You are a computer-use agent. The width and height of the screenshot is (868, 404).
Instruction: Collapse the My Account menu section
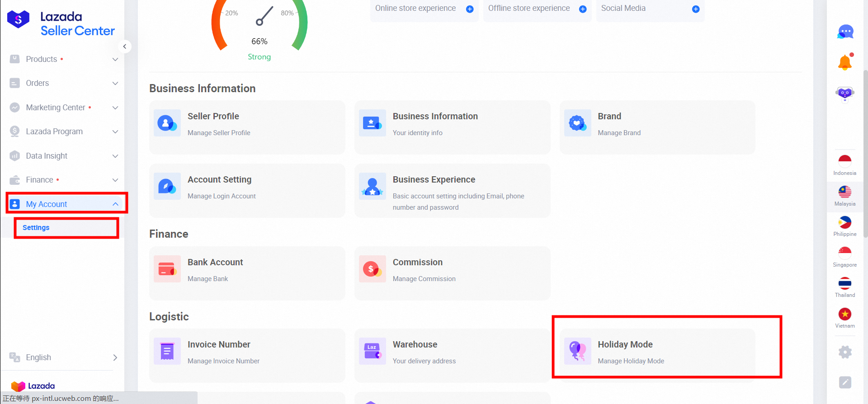(115, 204)
